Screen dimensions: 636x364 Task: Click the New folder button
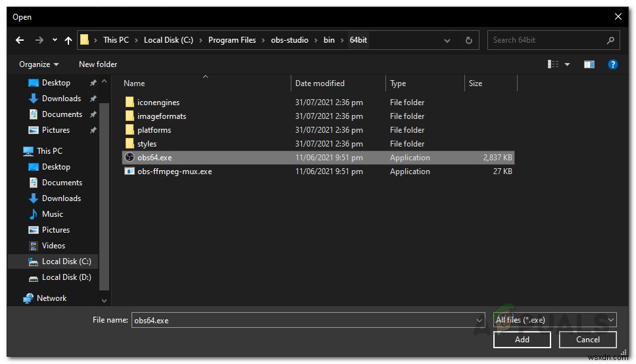click(x=98, y=64)
